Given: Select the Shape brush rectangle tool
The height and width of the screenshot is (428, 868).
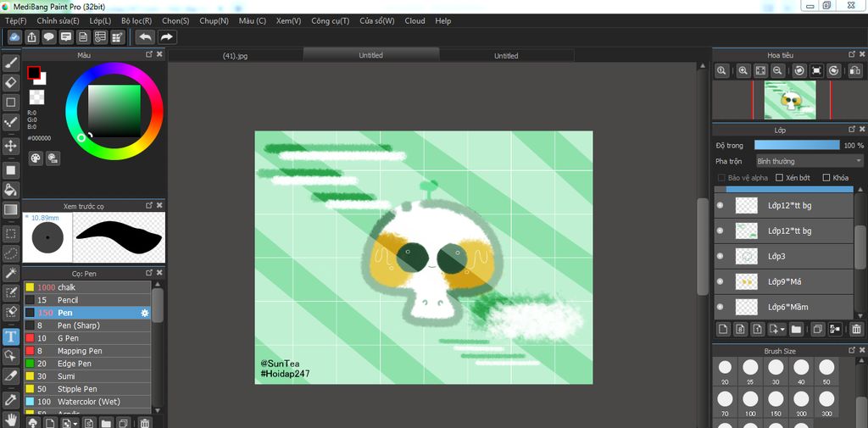Looking at the screenshot, I should coord(10,103).
